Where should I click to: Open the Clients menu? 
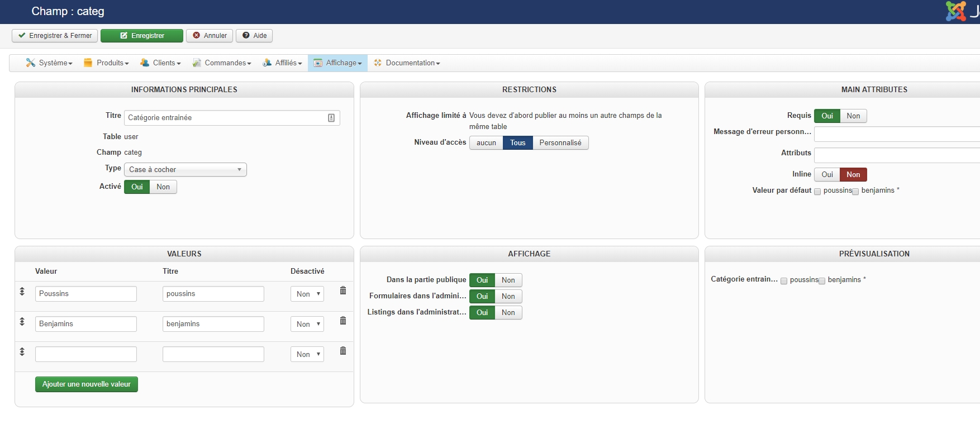[x=161, y=63]
